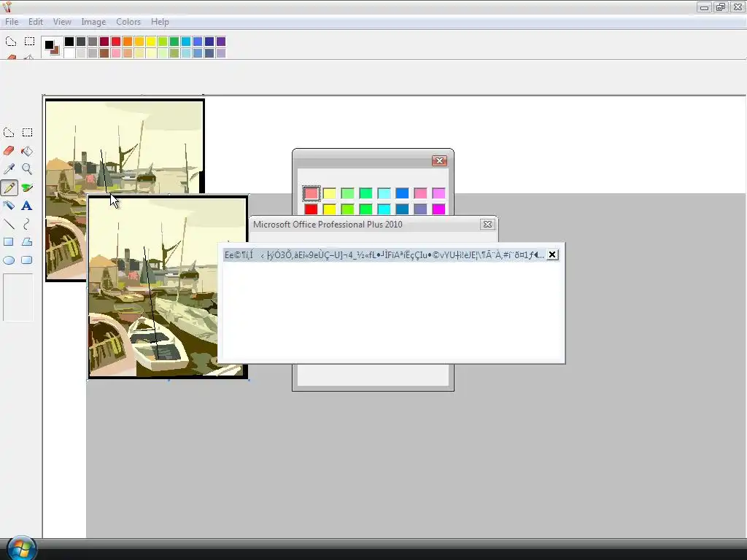Screen dimensions: 747x560
Task: Select the highlighted salmon swatch in color dialog
Action: pos(311,193)
